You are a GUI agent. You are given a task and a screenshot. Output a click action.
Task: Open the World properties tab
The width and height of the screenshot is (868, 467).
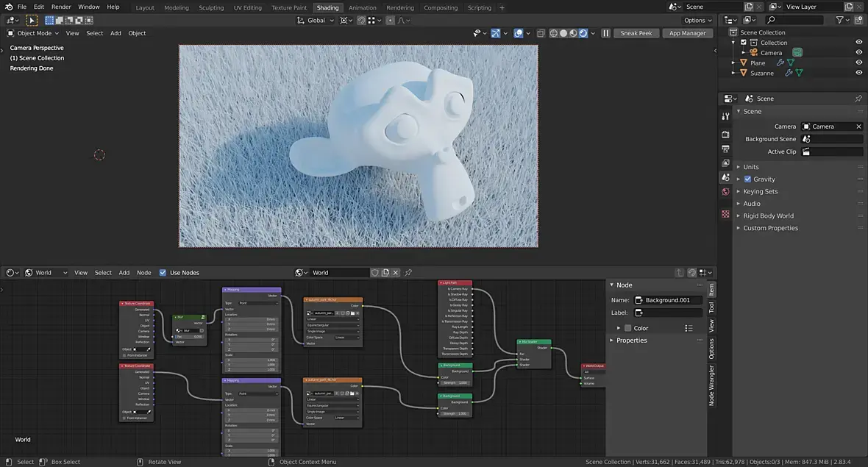coord(725,192)
